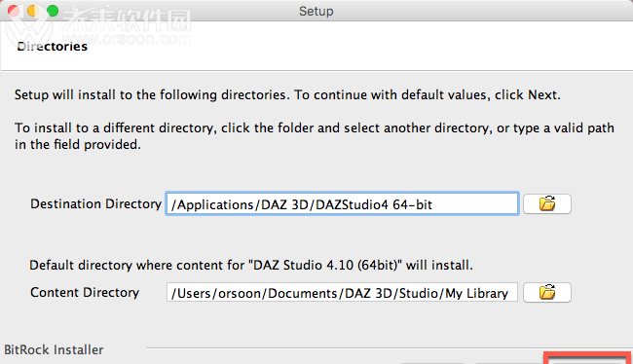This screenshot has height=364, width=633.
Task: Click the red-highlighted button at bottom right
Action: tap(587, 358)
